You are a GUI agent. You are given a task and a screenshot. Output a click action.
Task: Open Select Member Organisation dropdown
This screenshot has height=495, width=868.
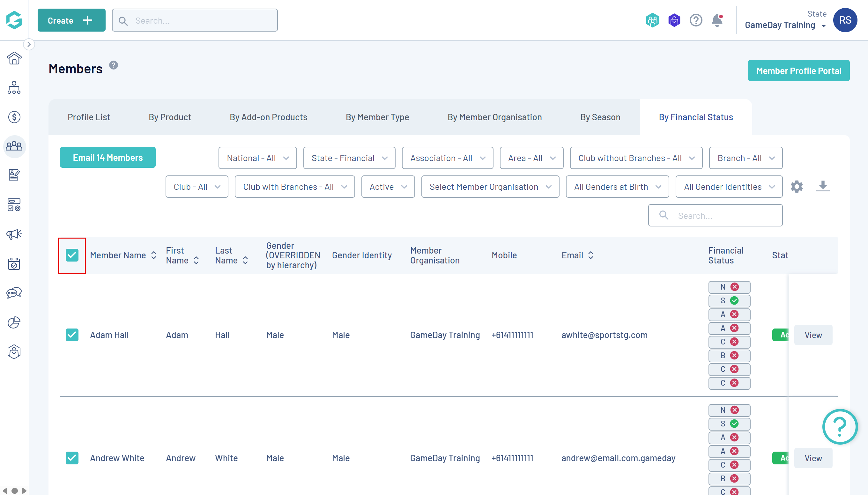[490, 187]
